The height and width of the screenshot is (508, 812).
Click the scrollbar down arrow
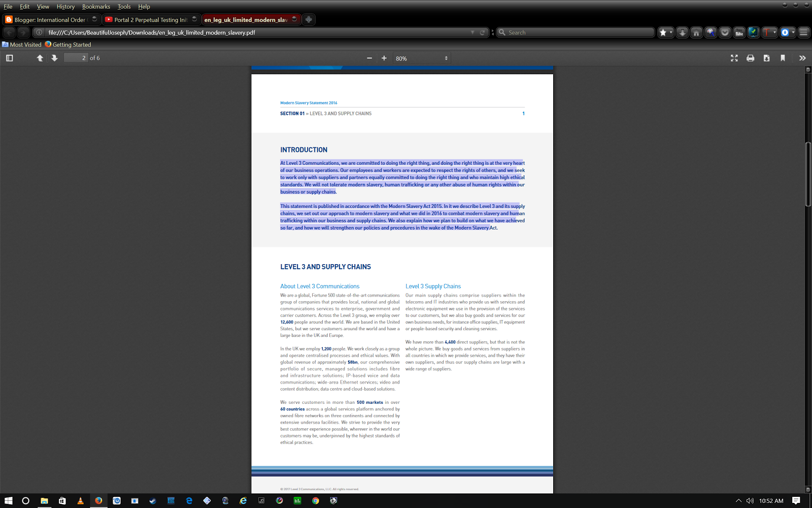[808, 490]
